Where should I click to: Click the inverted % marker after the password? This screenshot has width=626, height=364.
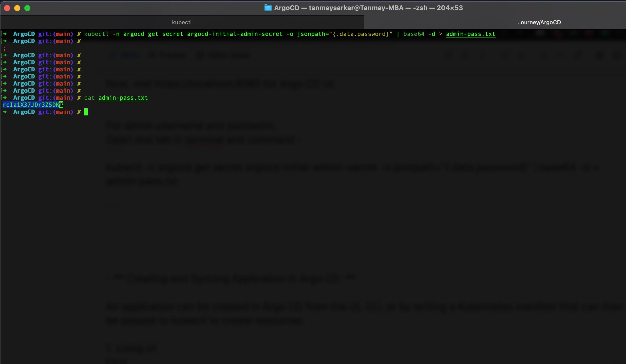(61, 105)
